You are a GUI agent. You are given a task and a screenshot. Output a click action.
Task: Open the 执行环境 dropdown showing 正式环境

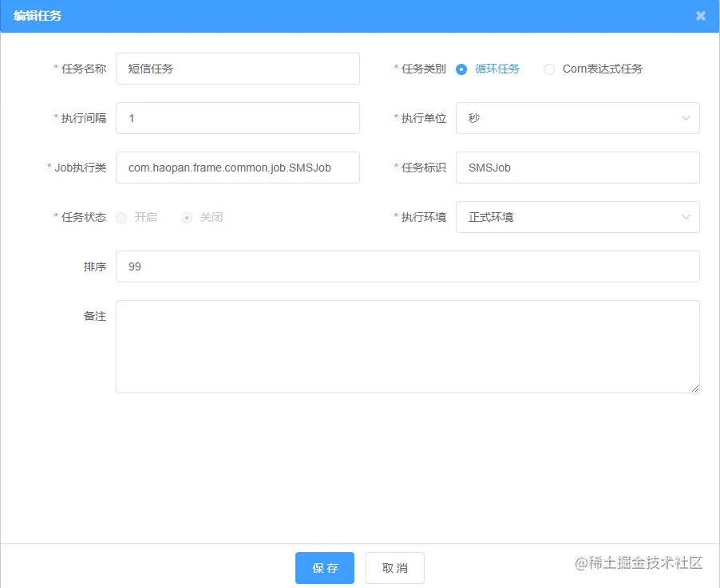[x=578, y=217]
